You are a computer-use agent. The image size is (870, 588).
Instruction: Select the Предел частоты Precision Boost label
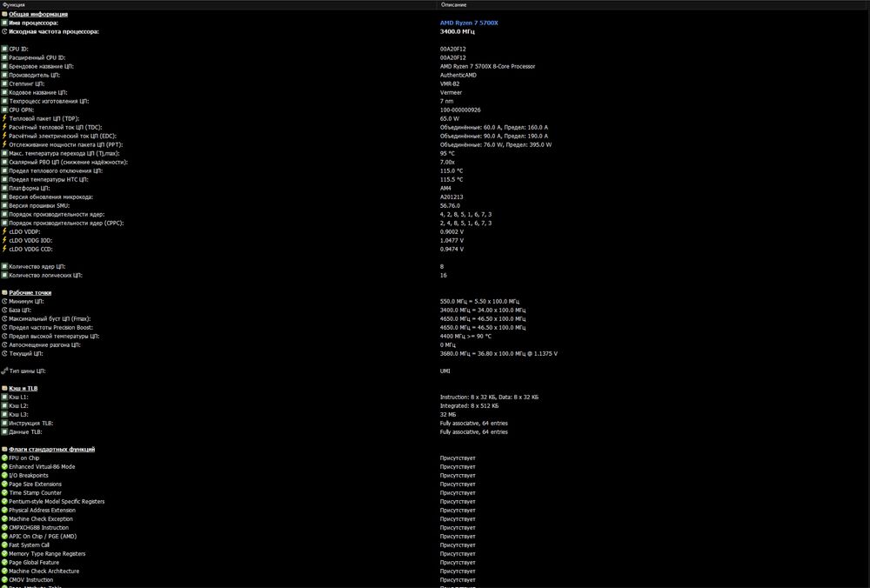point(51,327)
